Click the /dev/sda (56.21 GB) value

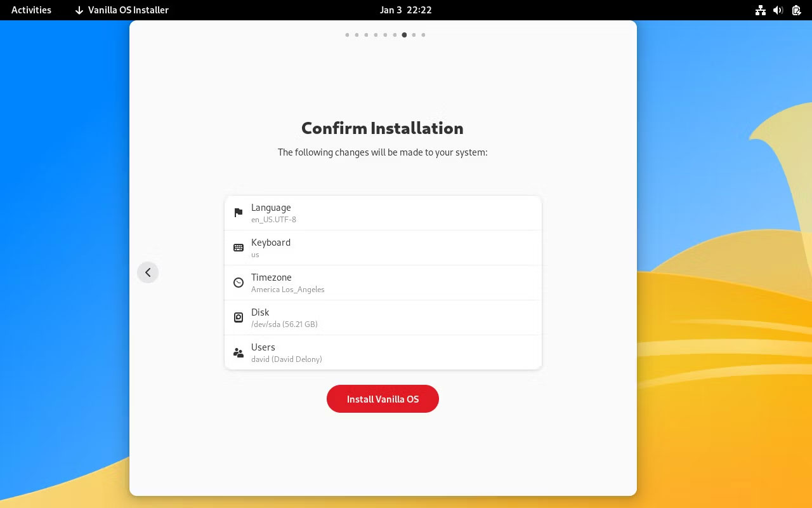284,324
